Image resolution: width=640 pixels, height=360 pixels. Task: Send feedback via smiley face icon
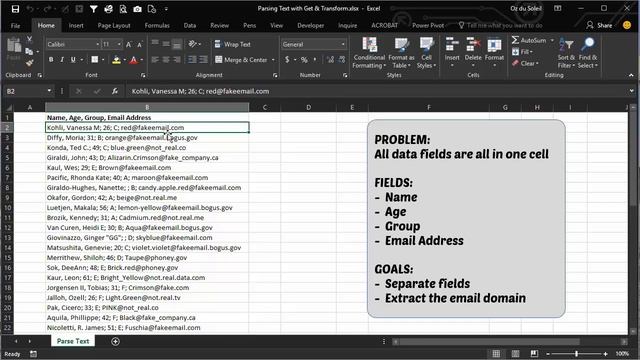pyautogui.click(x=627, y=25)
